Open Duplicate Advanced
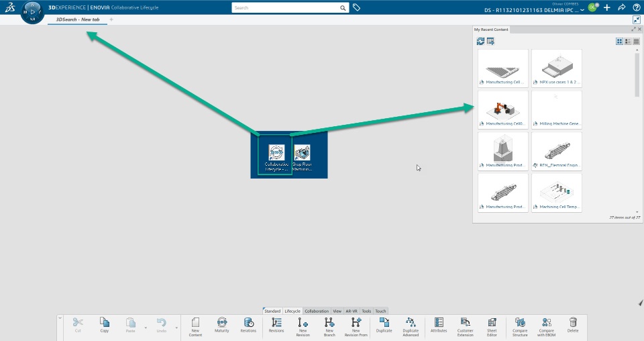This screenshot has height=341, width=644. point(411,327)
